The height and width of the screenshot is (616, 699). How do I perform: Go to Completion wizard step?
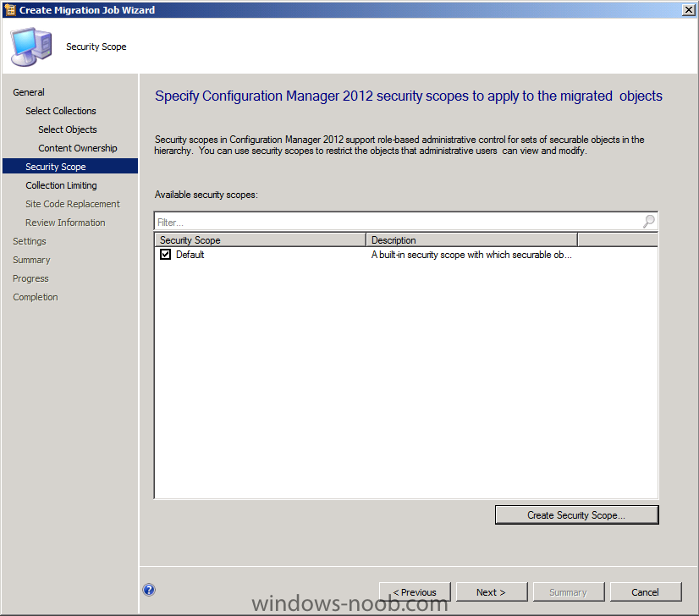pyautogui.click(x=36, y=297)
